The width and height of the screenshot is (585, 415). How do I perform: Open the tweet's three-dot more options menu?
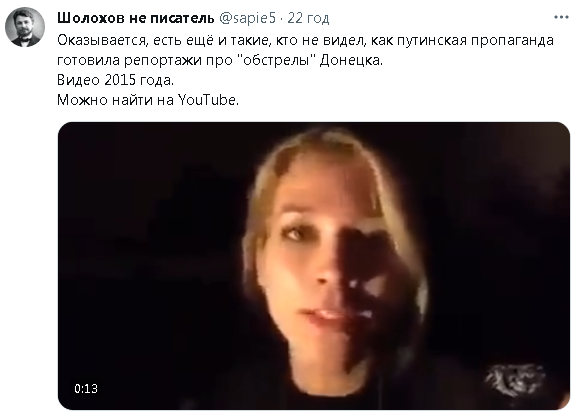(561, 17)
